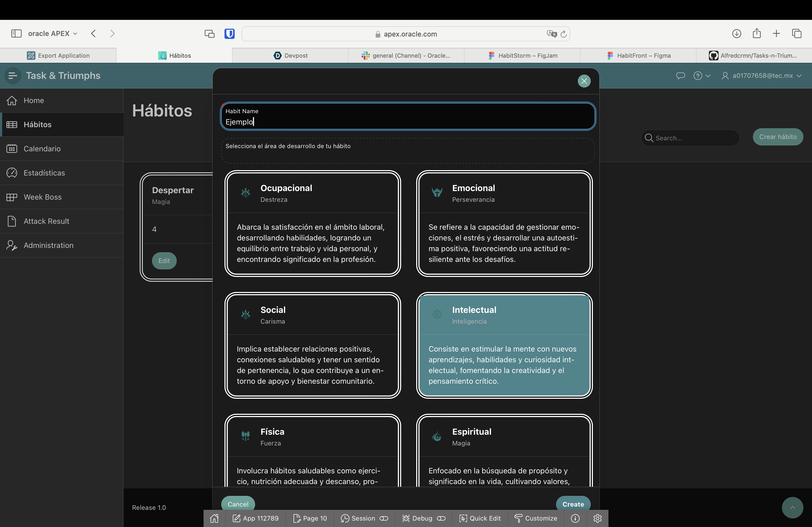Click the hamburger navigation menu icon
This screenshot has width=812, height=527.
pos(13,76)
